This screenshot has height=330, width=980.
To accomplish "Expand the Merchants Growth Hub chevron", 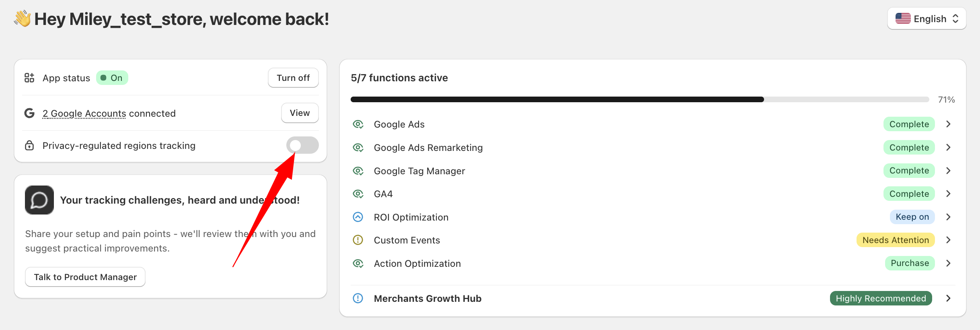I will [x=949, y=298].
